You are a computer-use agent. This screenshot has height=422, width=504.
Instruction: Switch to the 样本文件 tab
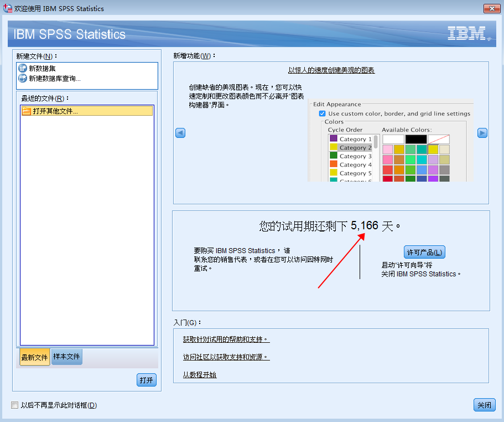[66, 357]
